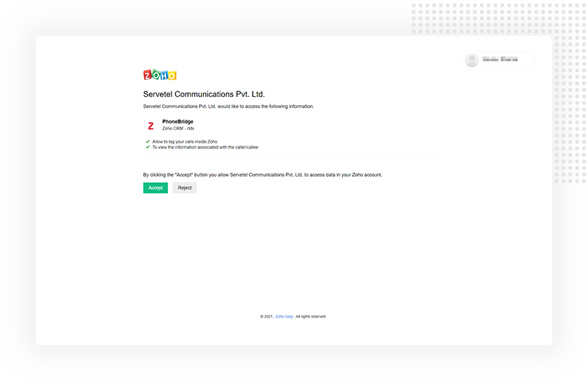The image size is (588, 381).
Task: Click 'All rights reserved' footer text
Action: pos(311,316)
